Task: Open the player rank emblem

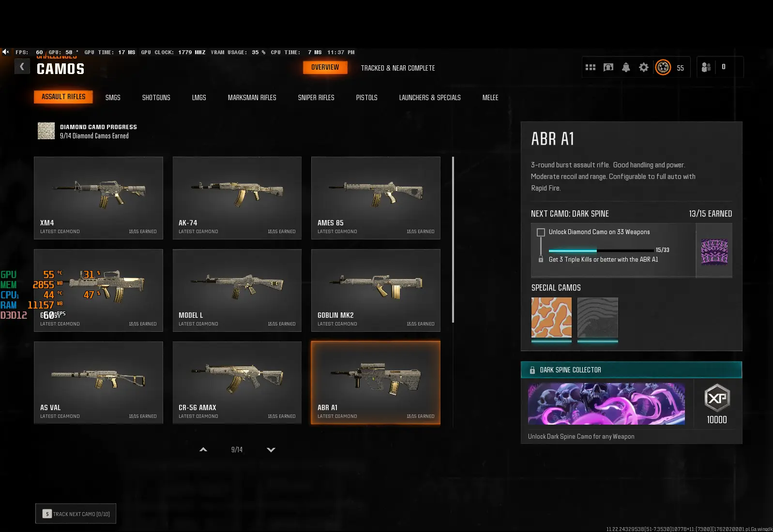Action: pos(663,67)
